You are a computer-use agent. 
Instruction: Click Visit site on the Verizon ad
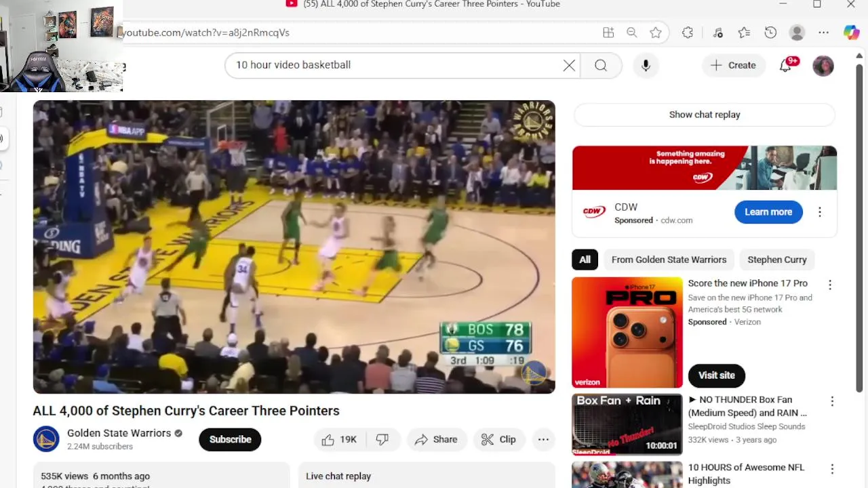tap(717, 375)
